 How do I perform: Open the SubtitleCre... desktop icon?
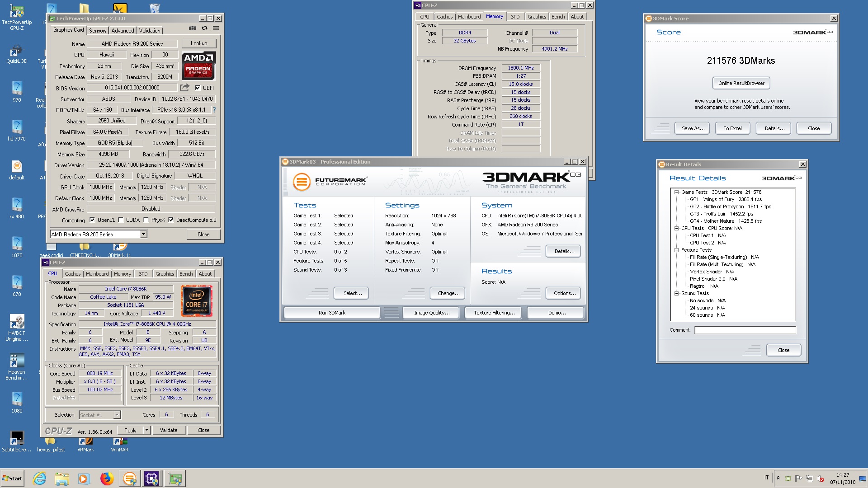17,441
